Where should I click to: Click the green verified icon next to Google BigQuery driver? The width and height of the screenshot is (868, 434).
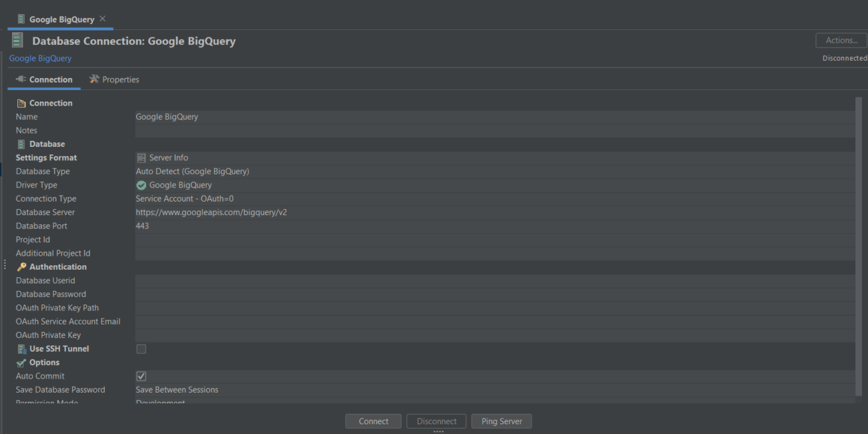tap(140, 184)
